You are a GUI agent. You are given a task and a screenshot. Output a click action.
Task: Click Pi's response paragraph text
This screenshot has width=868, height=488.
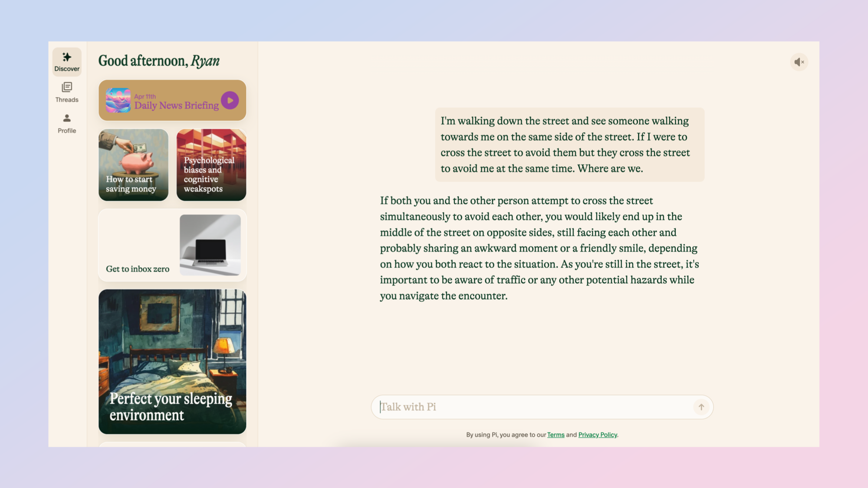[x=539, y=248]
